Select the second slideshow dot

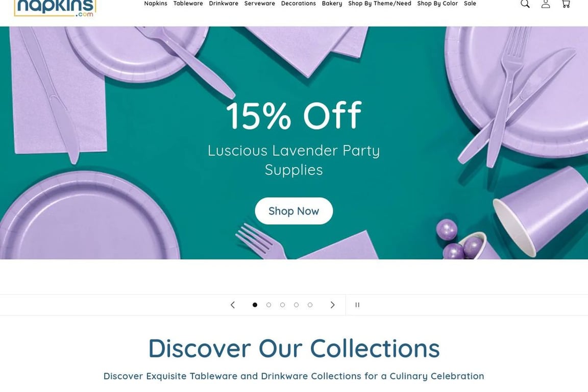click(x=268, y=305)
